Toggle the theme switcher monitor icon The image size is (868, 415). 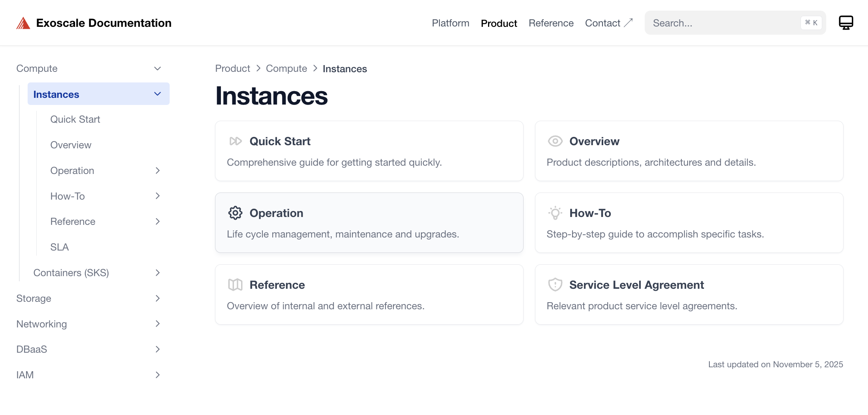point(846,23)
